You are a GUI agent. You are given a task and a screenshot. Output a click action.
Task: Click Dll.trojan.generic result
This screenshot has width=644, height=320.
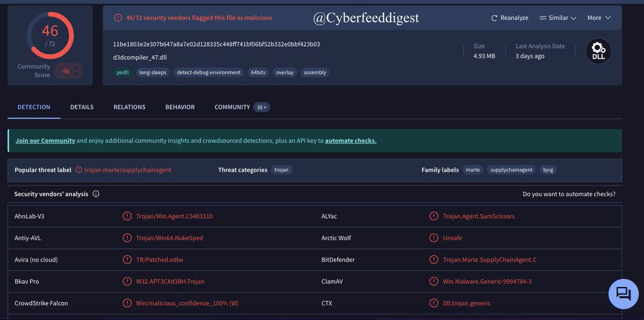click(x=466, y=303)
